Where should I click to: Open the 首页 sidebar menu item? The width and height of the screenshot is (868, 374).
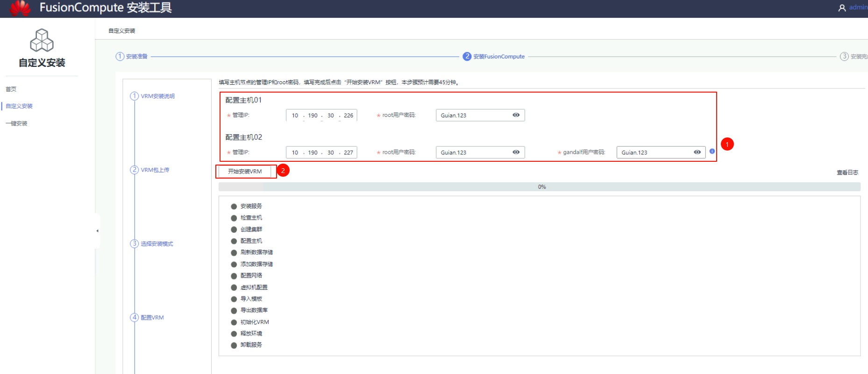click(11, 89)
